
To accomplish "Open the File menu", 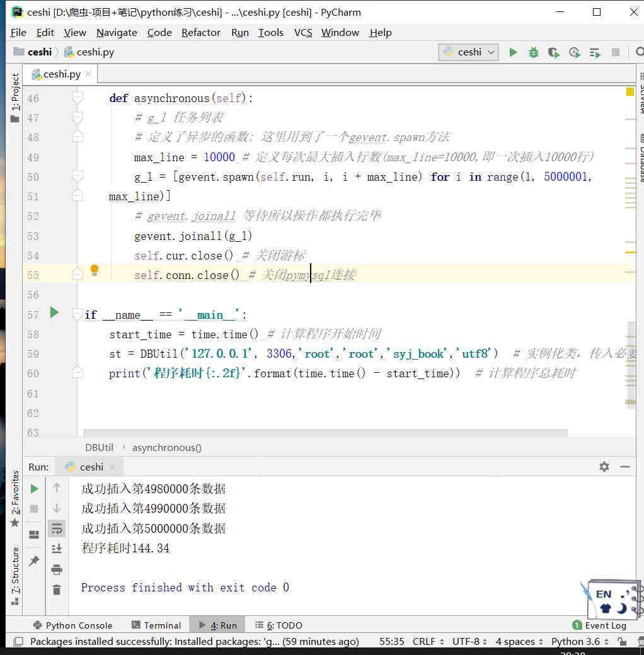I will (18, 33).
